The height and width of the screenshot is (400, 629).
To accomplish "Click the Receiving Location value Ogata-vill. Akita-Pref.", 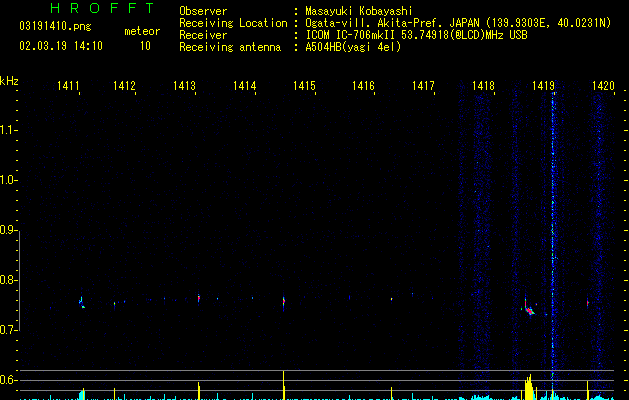I will (x=375, y=23).
